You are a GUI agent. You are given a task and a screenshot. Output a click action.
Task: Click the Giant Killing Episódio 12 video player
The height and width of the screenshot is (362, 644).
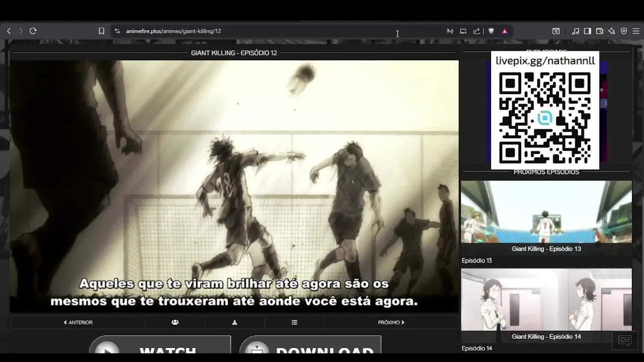pos(234,186)
